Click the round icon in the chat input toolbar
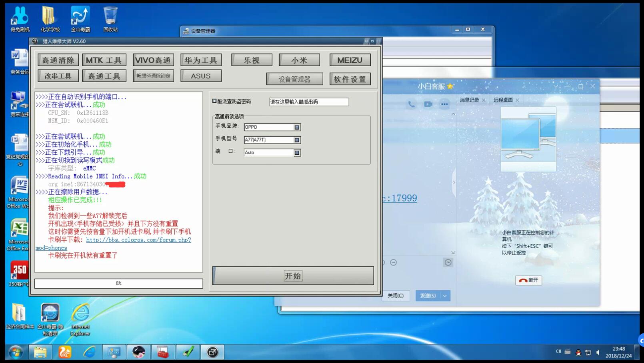Image resolution: width=644 pixels, height=363 pixels. (x=394, y=263)
